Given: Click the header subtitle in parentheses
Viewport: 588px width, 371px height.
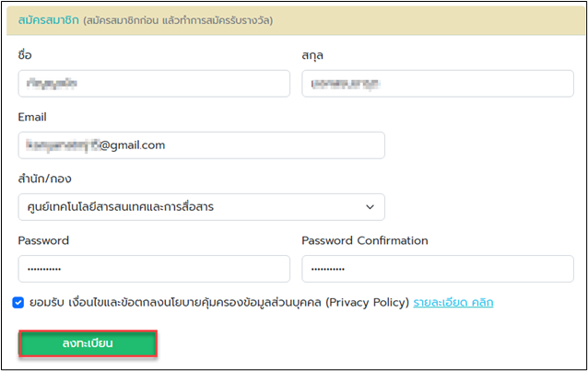Looking at the screenshot, I should (178, 20).
